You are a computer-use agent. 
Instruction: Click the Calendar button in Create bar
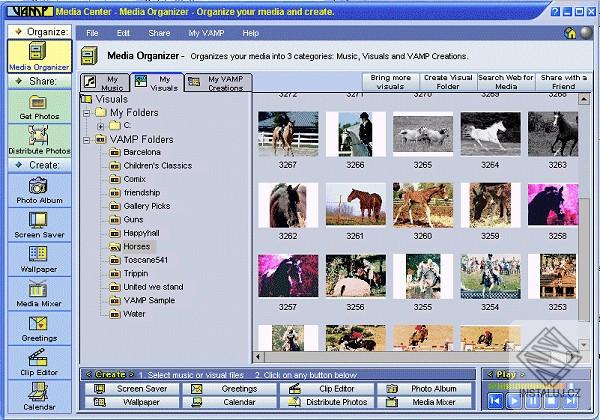(230, 402)
